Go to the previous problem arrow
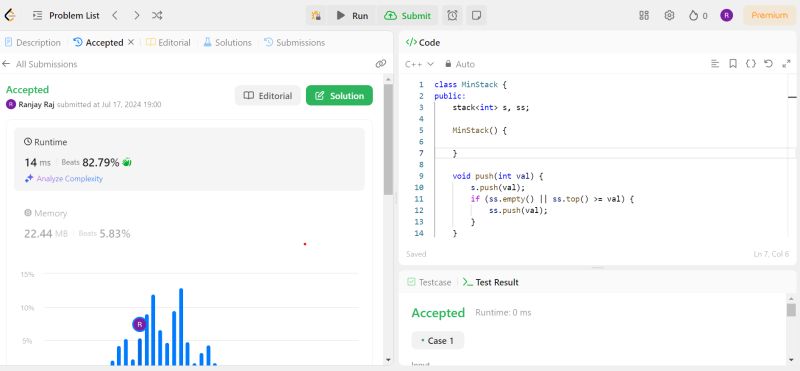800x371 pixels. (x=115, y=16)
